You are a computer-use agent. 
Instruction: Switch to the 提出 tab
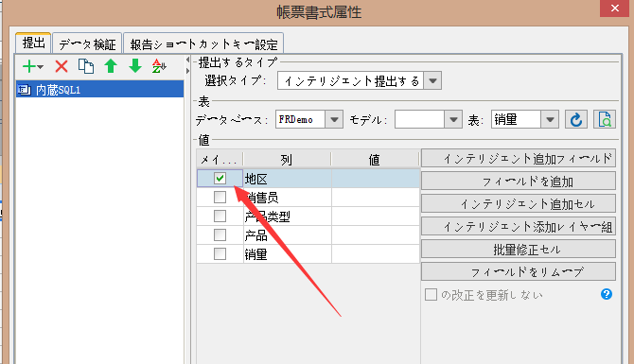point(33,43)
